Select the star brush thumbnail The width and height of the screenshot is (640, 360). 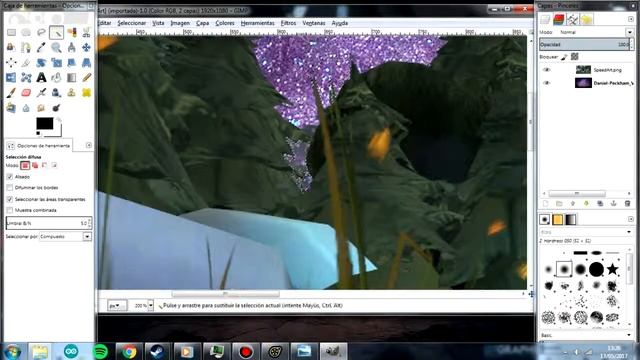pyautogui.click(x=612, y=269)
